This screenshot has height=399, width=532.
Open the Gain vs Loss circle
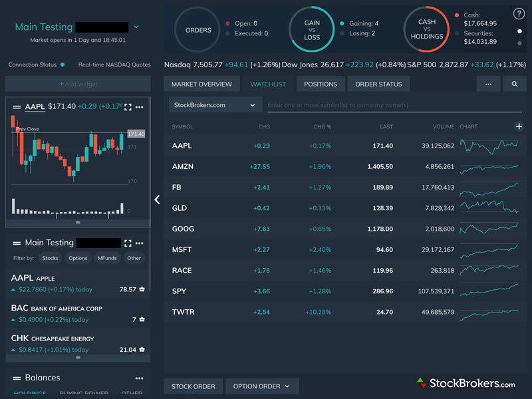312,30
